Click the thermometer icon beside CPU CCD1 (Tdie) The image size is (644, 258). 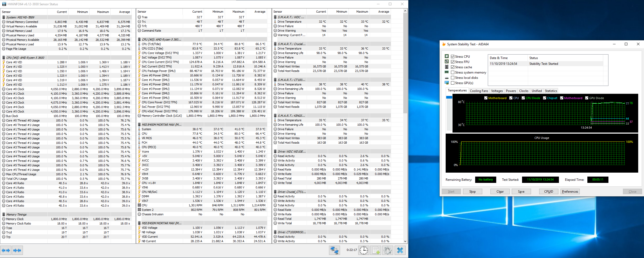coord(139,48)
